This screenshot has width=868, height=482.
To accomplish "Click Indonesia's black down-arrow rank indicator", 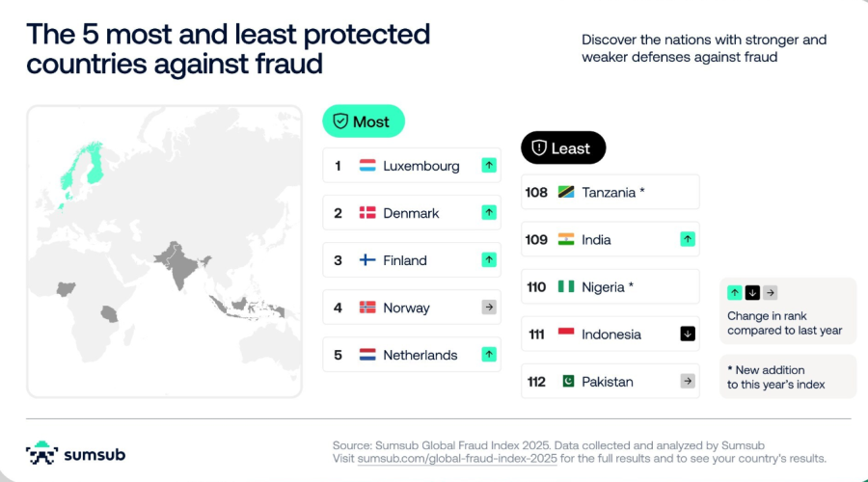I will tap(688, 334).
